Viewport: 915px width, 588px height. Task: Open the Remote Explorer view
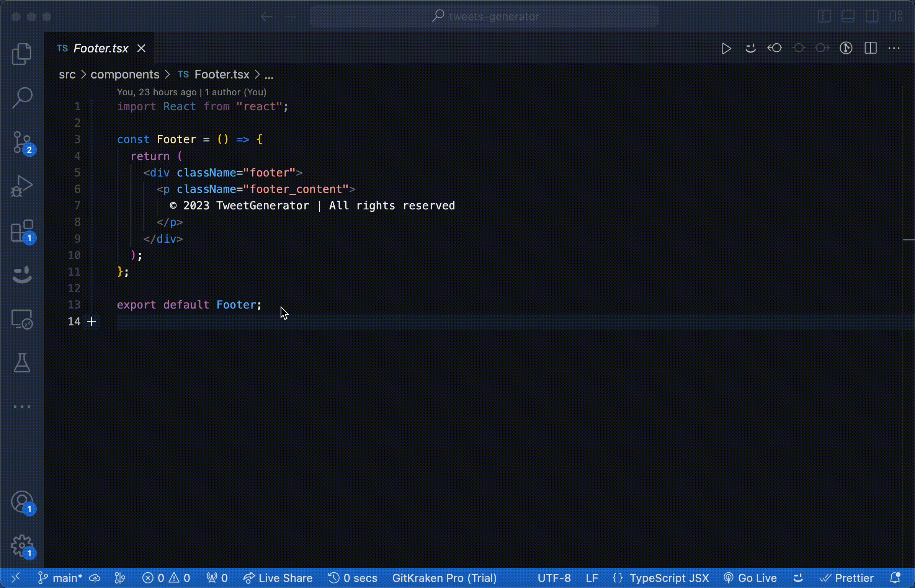22,319
